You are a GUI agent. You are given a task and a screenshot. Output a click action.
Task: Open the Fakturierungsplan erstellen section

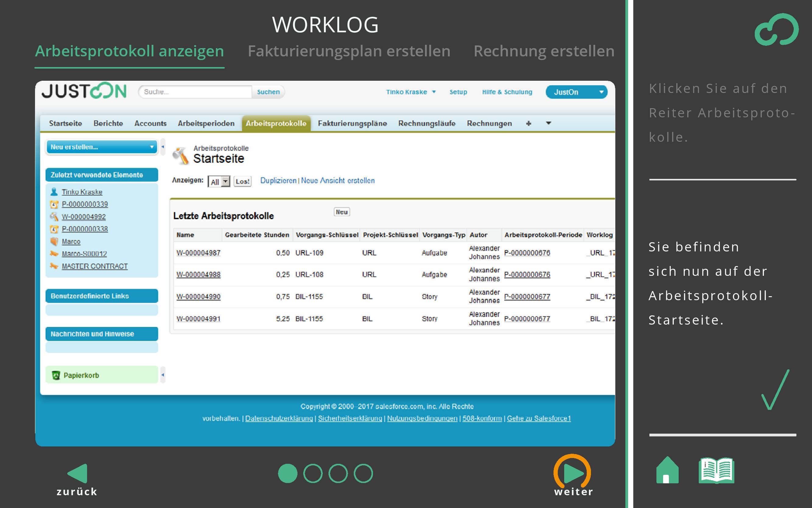click(x=349, y=51)
